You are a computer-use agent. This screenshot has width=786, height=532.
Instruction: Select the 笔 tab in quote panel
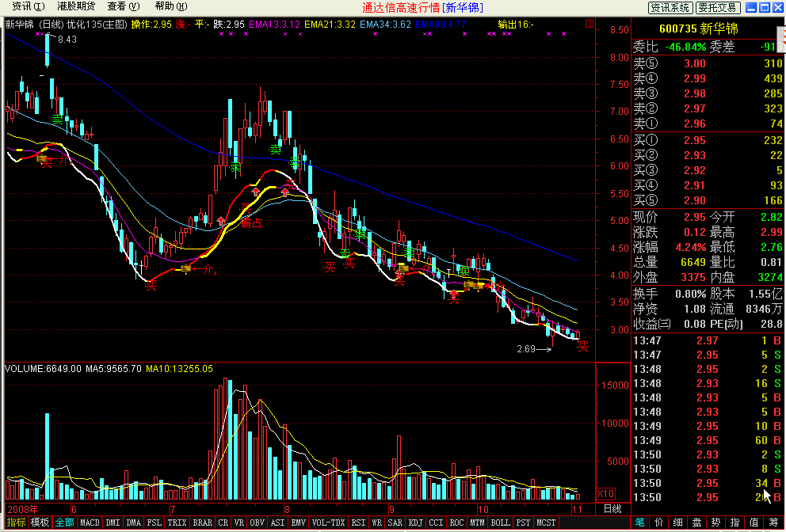coord(640,522)
